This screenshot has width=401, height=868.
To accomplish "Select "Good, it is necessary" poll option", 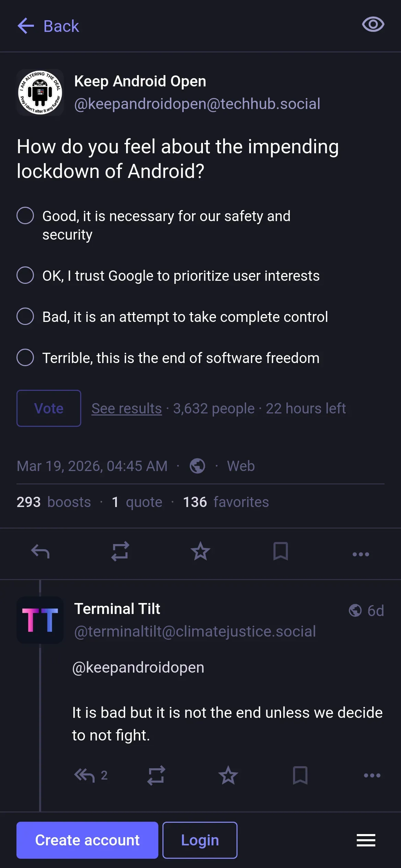I will click(25, 216).
